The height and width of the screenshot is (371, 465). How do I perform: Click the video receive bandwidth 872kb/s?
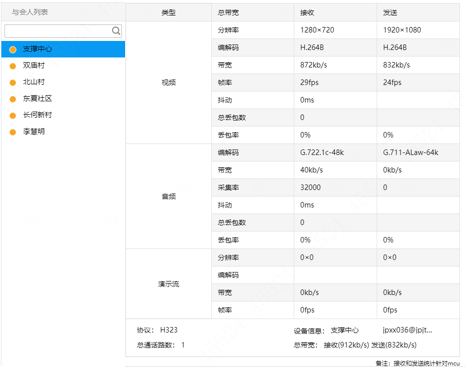coord(313,65)
